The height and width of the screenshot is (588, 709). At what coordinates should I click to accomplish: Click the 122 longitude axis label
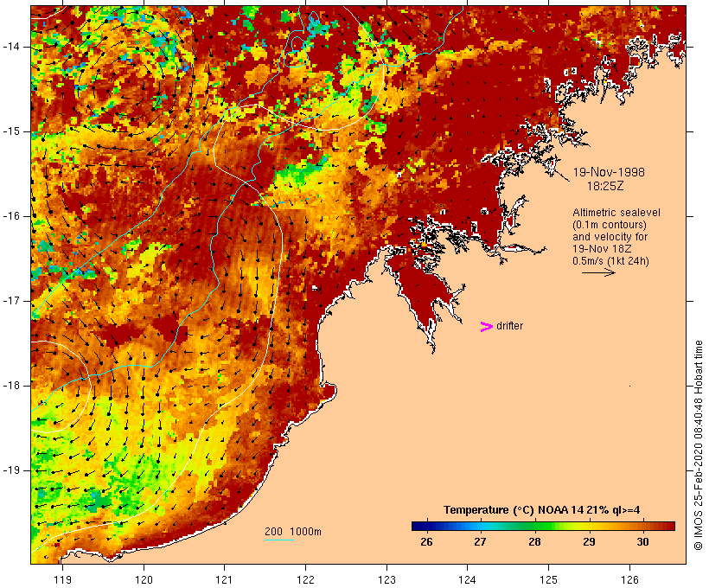click(306, 579)
